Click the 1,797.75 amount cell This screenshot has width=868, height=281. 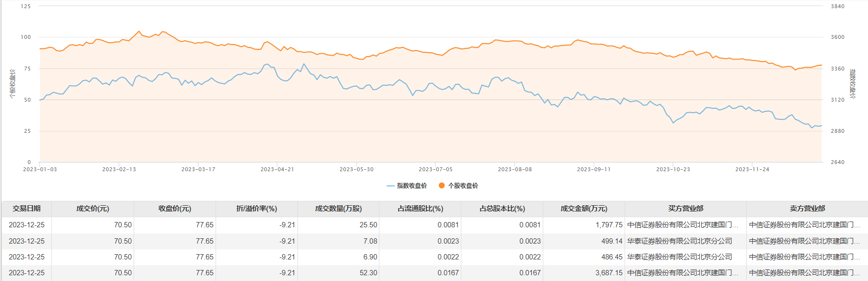[609, 225]
